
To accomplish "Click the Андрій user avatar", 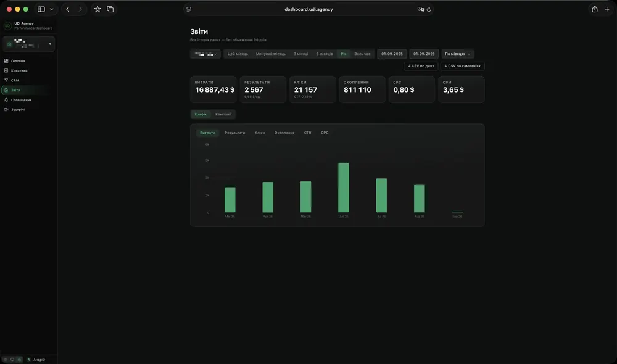I will [29, 360].
